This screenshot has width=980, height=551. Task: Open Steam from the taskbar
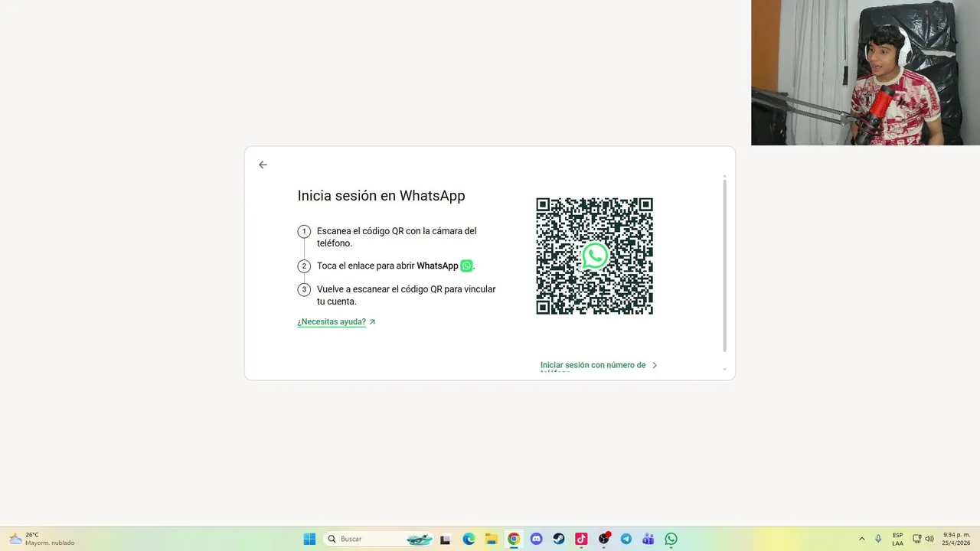click(559, 539)
